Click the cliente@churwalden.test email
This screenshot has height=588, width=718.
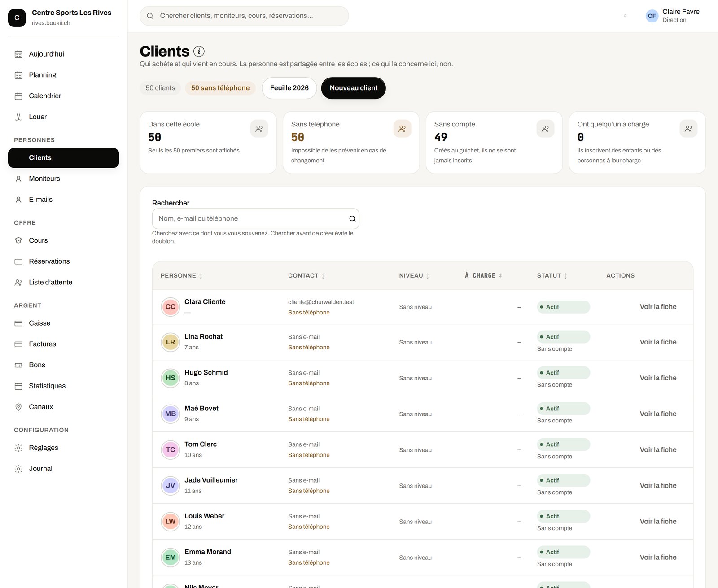point(321,302)
